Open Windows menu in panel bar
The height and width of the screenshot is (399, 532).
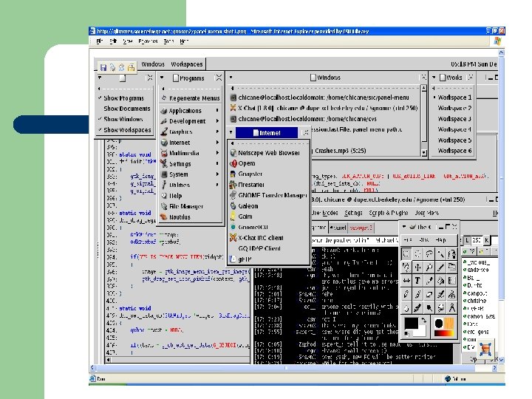pyautogui.click(x=153, y=64)
